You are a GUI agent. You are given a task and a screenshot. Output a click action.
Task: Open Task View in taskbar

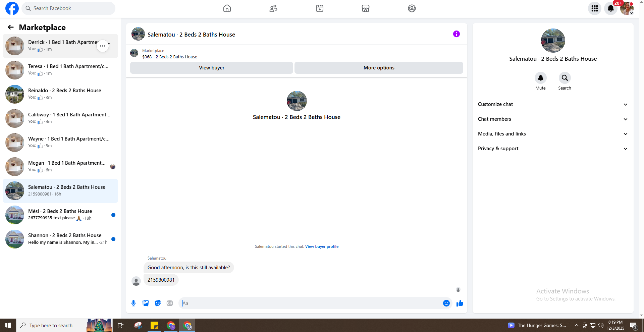pyautogui.click(x=121, y=325)
